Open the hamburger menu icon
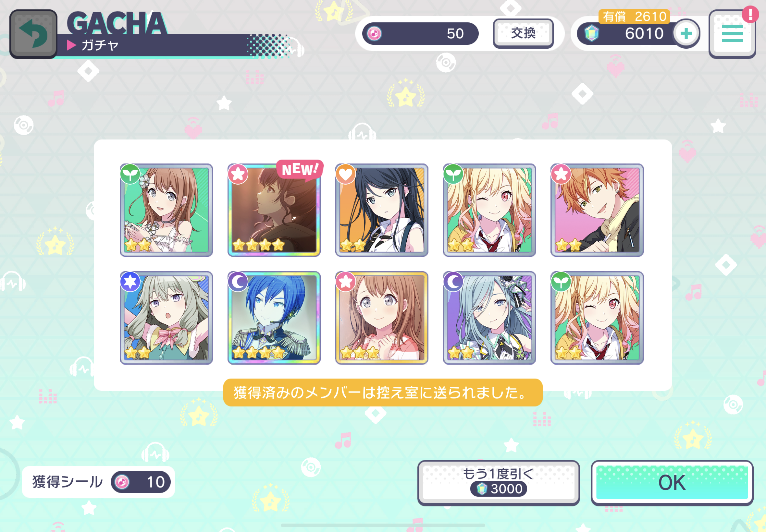 click(732, 34)
